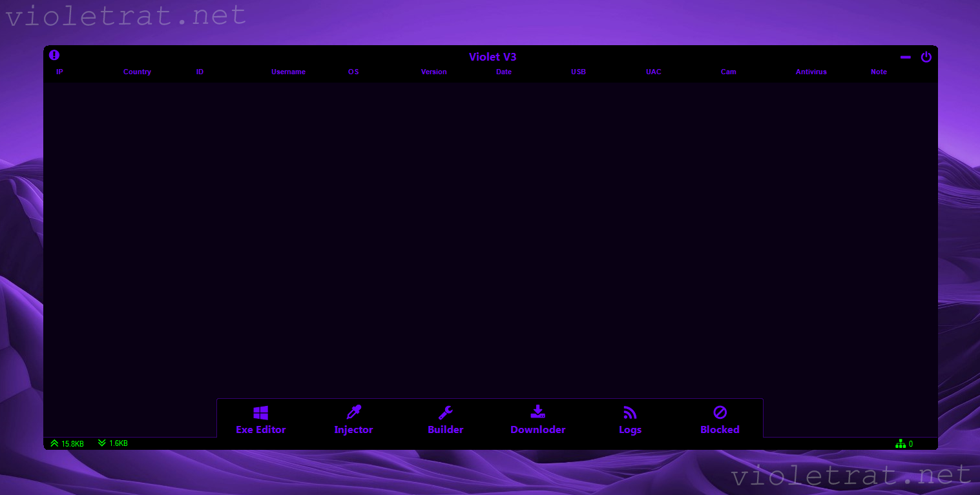Click the Downloder download-tray icon
The height and width of the screenshot is (495, 980).
coord(537,412)
